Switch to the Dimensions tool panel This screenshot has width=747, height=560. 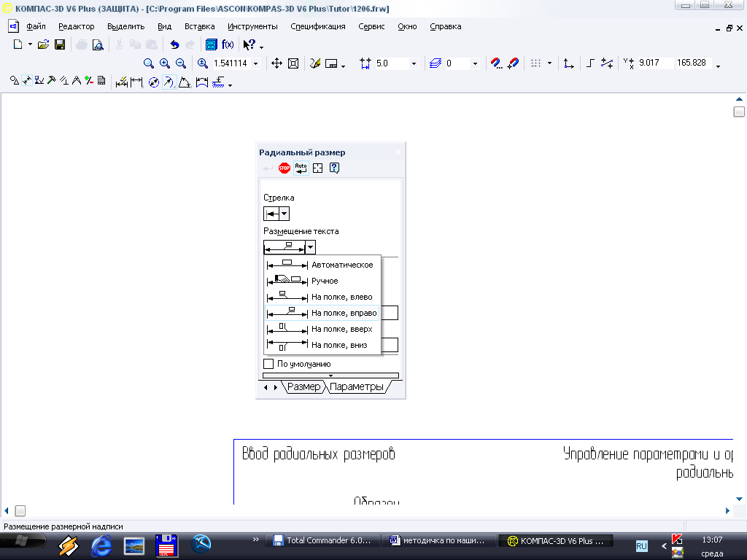pyautogui.click(x=27, y=81)
